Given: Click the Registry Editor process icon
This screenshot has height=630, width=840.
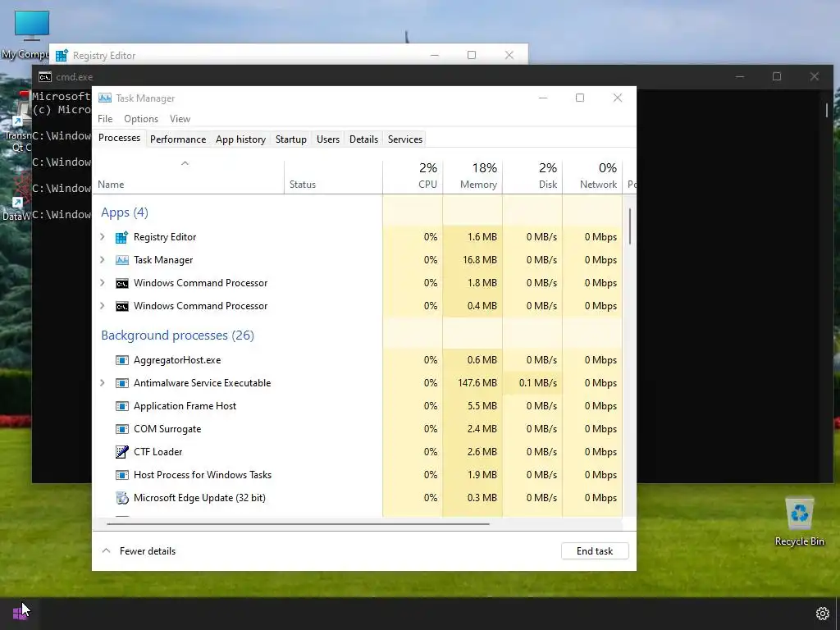Looking at the screenshot, I should pyautogui.click(x=122, y=237).
